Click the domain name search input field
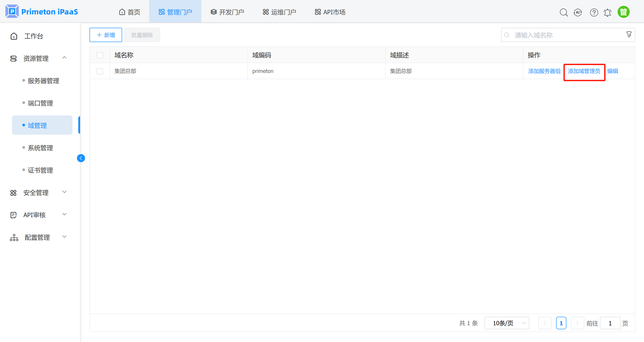 pyautogui.click(x=550, y=35)
